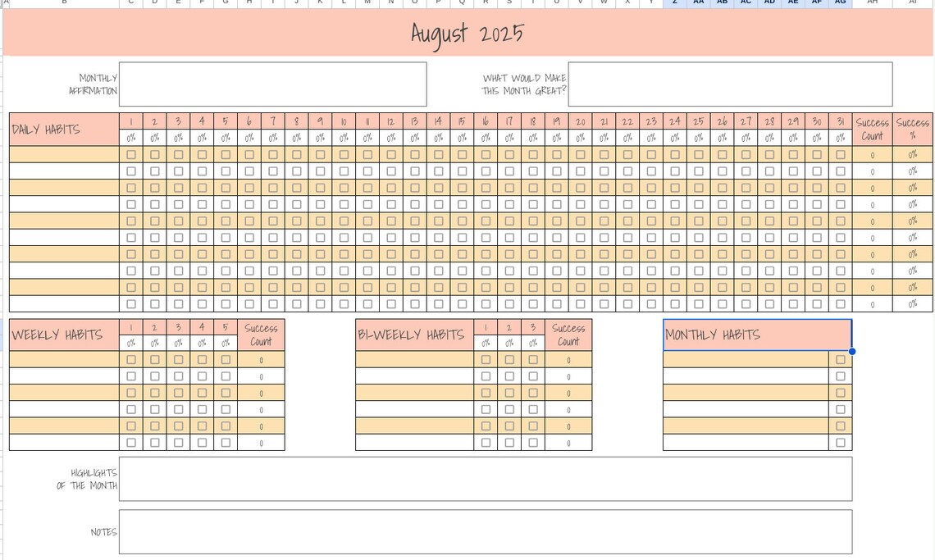The height and width of the screenshot is (560, 935).
Task: Click the 'What Would Make This Month Great' box
Action: [731, 84]
